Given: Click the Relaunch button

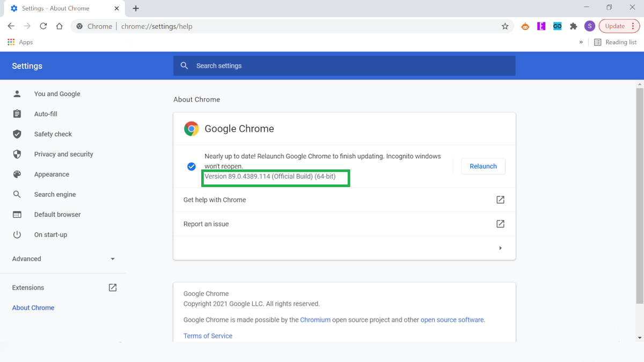Looking at the screenshot, I should (x=483, y=166).
